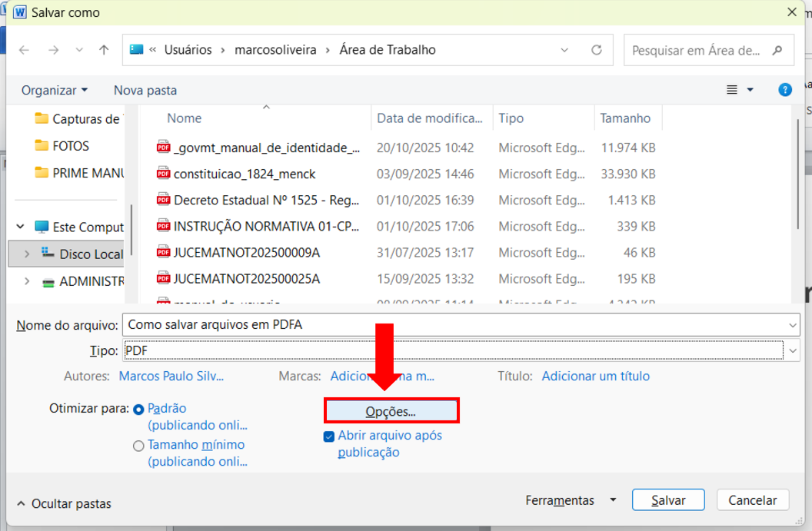Toggle Abrir arquivo após publicação checkbox
Image resolution: width=812 pixels, height=531 pixels.
point(329,436)
